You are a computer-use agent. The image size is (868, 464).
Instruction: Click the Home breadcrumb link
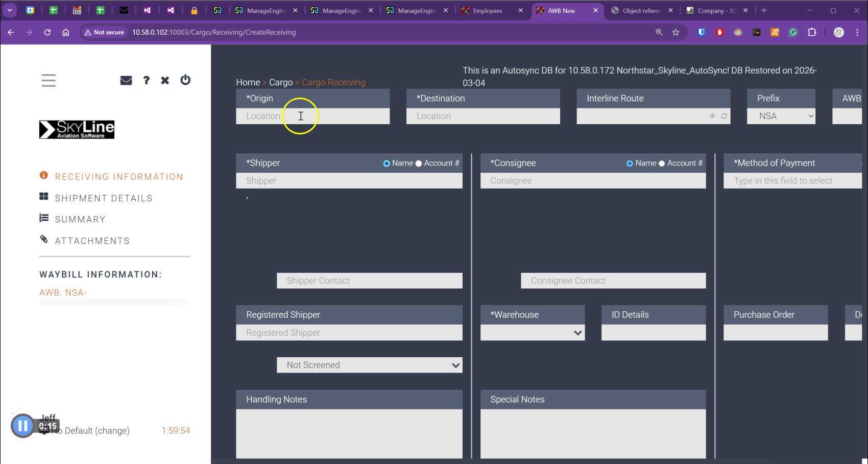click(x=248, y=82)
